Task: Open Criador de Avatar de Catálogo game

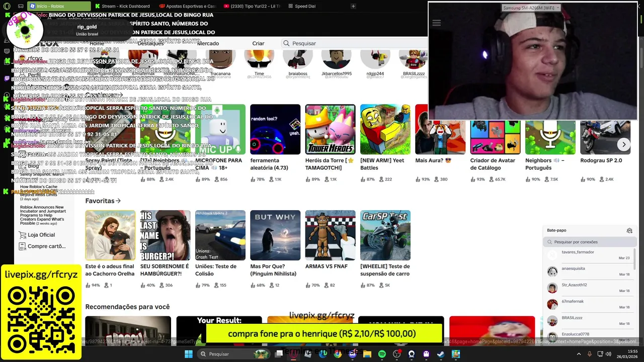Action: [495, 137]
